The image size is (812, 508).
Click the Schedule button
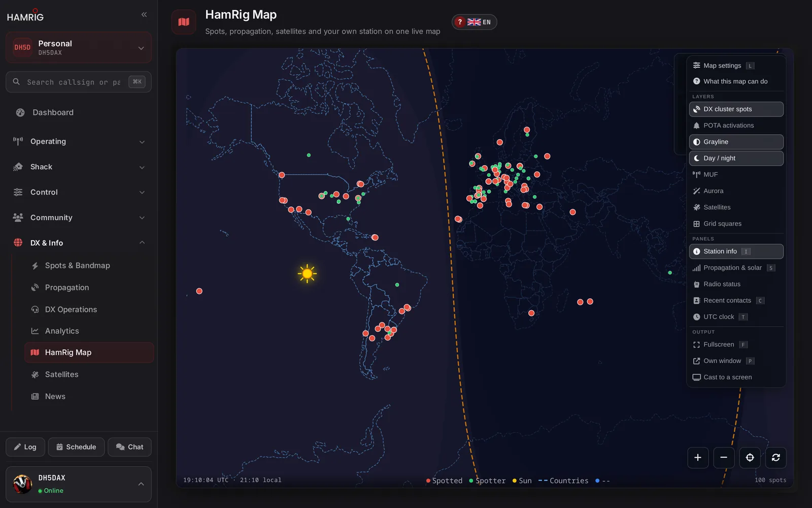coord(76,447)
